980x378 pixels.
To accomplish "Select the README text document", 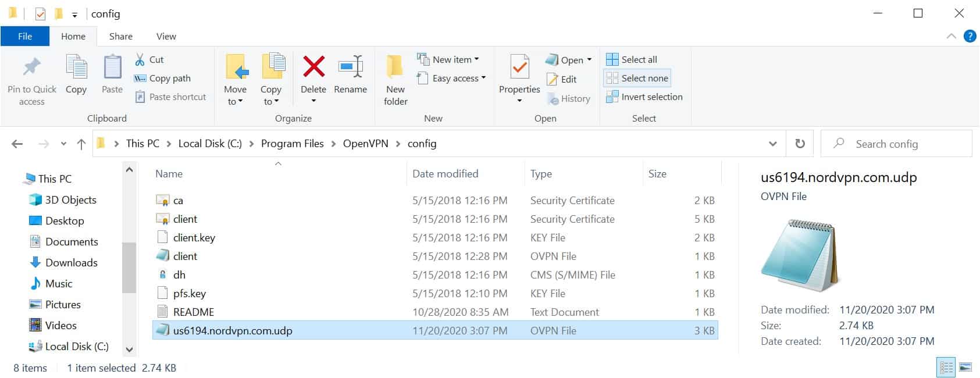I will point(435,312).
